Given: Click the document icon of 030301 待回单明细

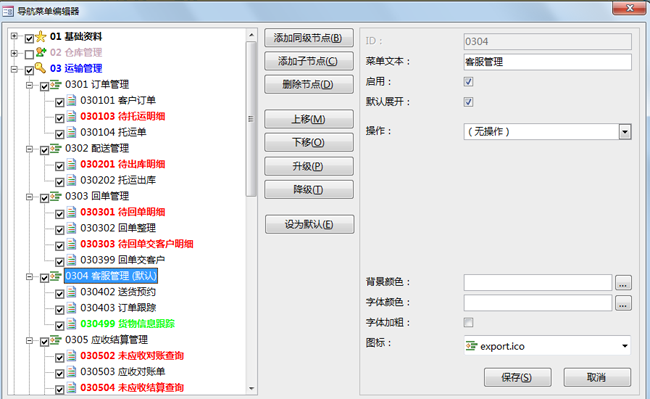Looking at the screenshot, I should point(71,212).
